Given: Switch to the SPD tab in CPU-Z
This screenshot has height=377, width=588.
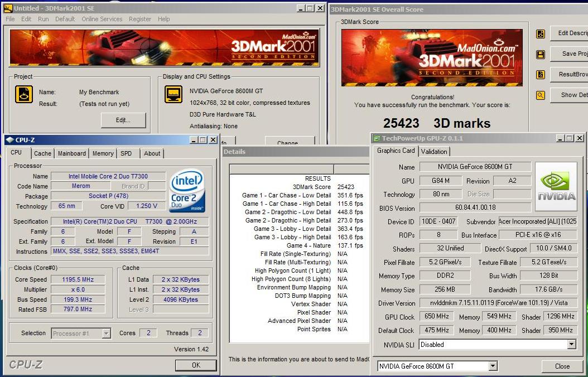Looking at the screenshot, I should tap(127, 153).
